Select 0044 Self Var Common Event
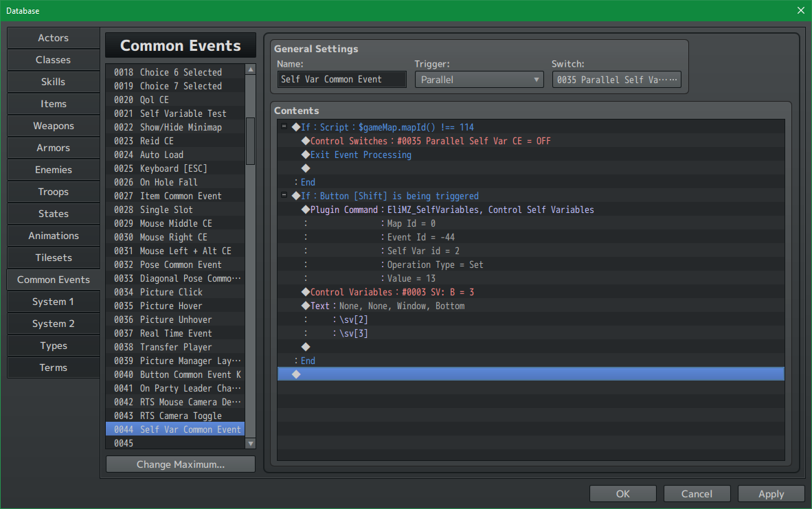Viewport: 812px width, 509px height. [175, 429]
